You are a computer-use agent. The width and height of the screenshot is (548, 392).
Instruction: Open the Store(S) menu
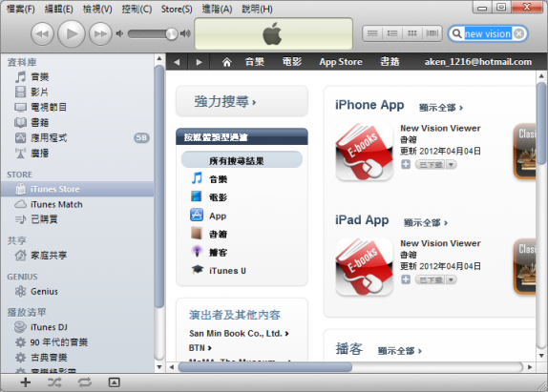pyautogui.click(x=177, y=10)
